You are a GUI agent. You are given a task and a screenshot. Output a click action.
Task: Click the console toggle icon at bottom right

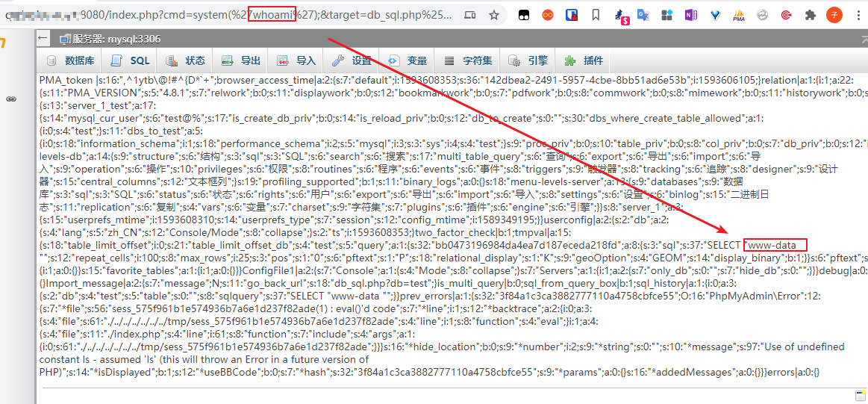859,395
